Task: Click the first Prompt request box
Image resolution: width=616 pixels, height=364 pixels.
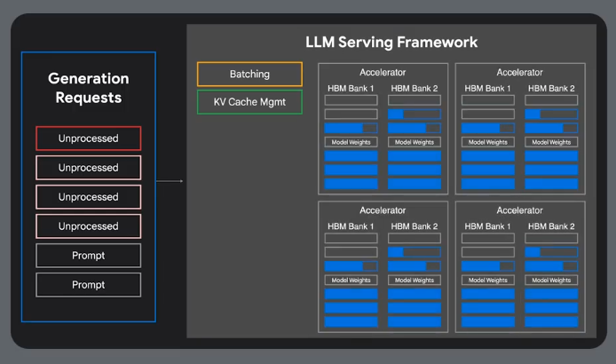Action: (88, 256)
